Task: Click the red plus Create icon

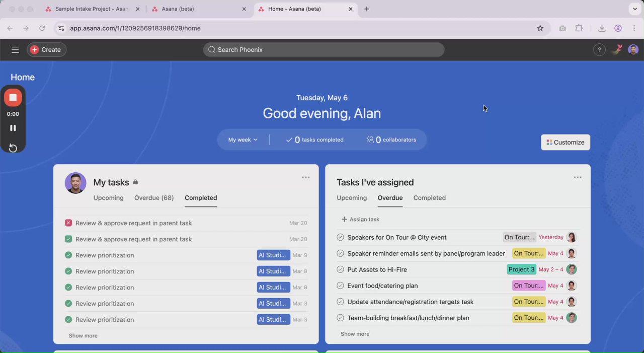Action: pos(34,50)
